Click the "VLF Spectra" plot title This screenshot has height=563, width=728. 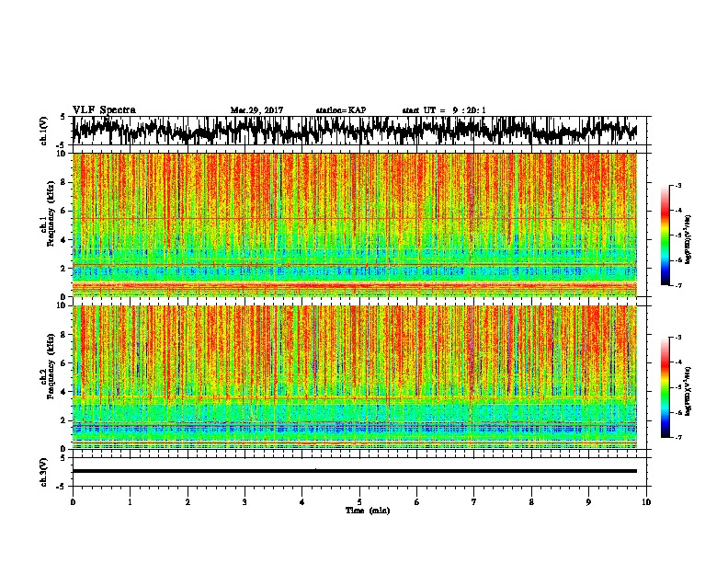104,110
